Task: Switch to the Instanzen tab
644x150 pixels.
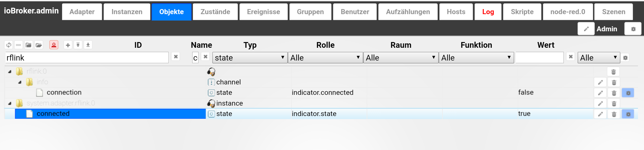Action: point(127,12)
